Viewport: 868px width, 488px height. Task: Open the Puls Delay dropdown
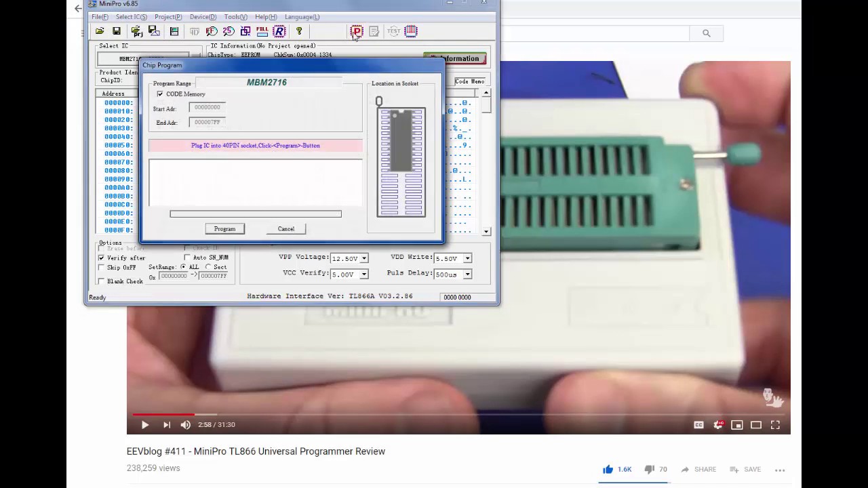coord(467,274)
